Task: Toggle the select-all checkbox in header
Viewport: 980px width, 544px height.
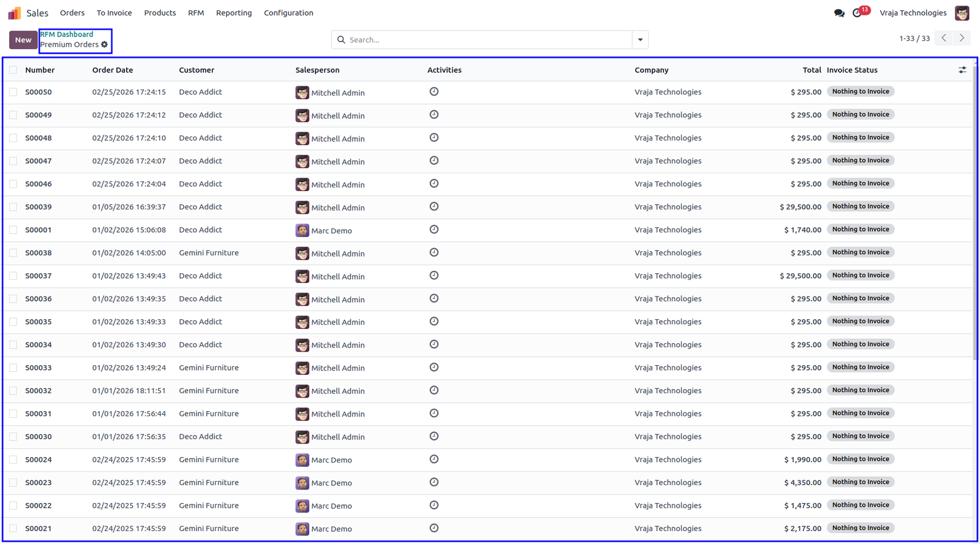Action: point(13,70)
